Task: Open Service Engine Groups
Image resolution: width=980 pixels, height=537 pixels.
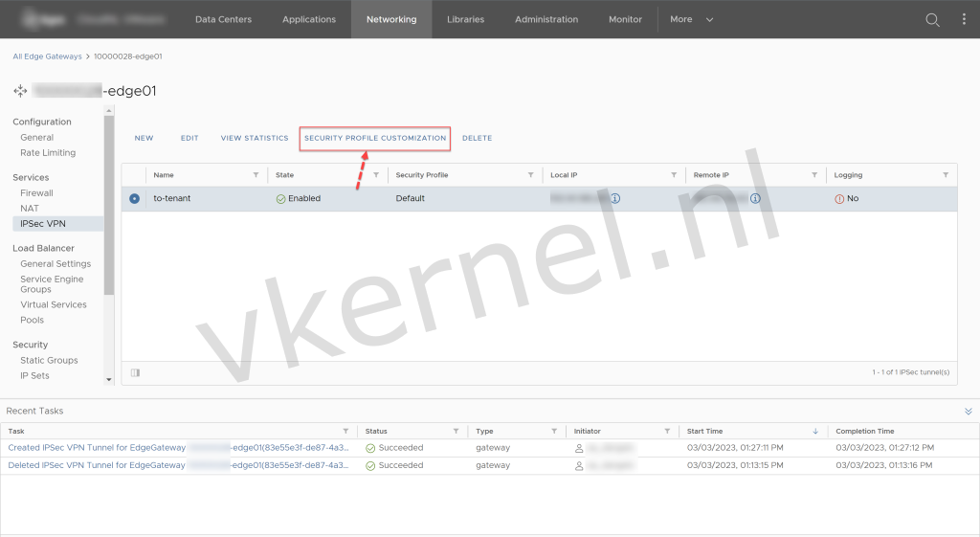Action: coord(52,284)
